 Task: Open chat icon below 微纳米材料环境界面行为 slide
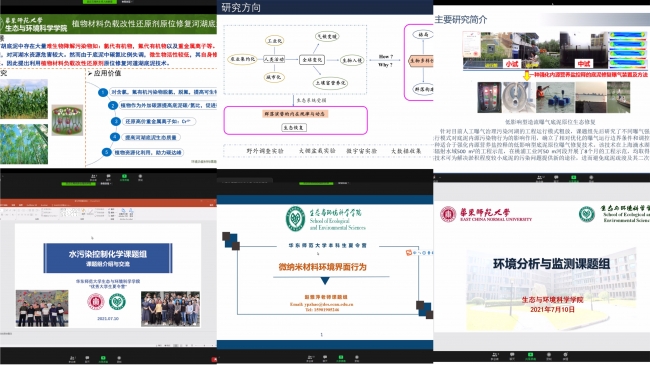coord(325,358)
